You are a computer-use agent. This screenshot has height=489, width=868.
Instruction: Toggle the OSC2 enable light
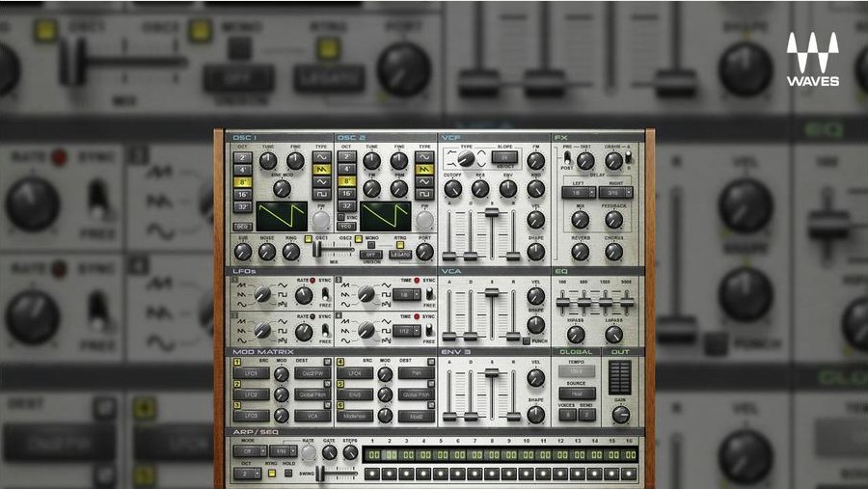(x=359, y=238)
